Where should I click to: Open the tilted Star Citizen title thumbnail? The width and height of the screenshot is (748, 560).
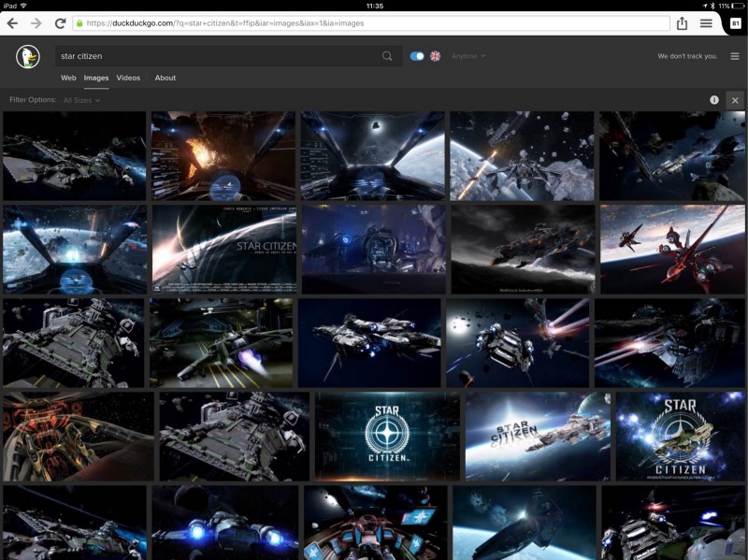538,436
